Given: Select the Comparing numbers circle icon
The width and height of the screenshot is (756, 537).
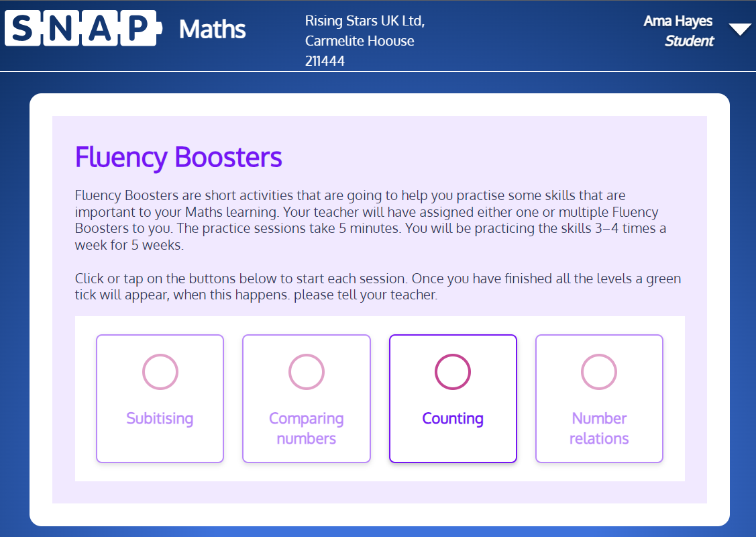Looking at the screenshot, I should click(x=306, y=371).
